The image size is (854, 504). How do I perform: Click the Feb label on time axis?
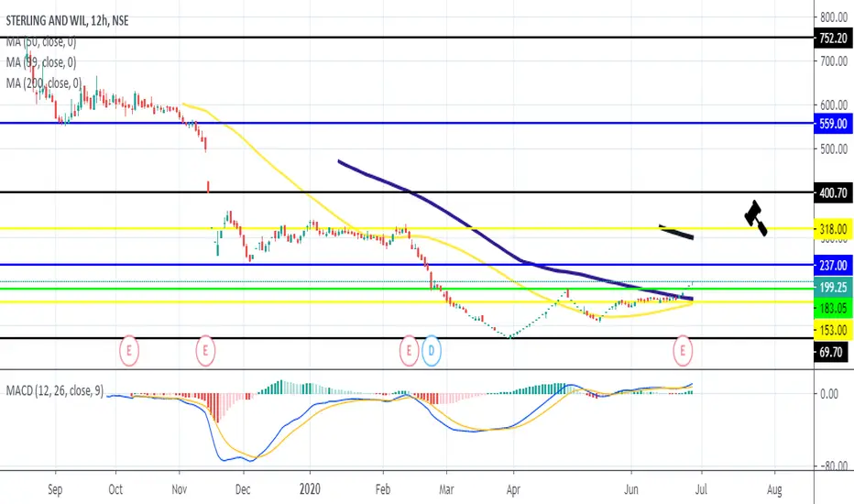click(x=383, y=489)
